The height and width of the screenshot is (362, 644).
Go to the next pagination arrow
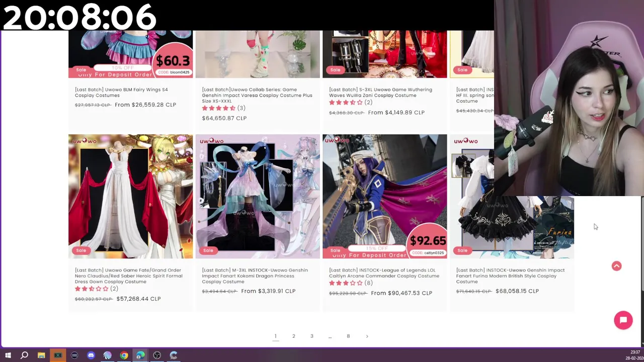tap(367, 336)
